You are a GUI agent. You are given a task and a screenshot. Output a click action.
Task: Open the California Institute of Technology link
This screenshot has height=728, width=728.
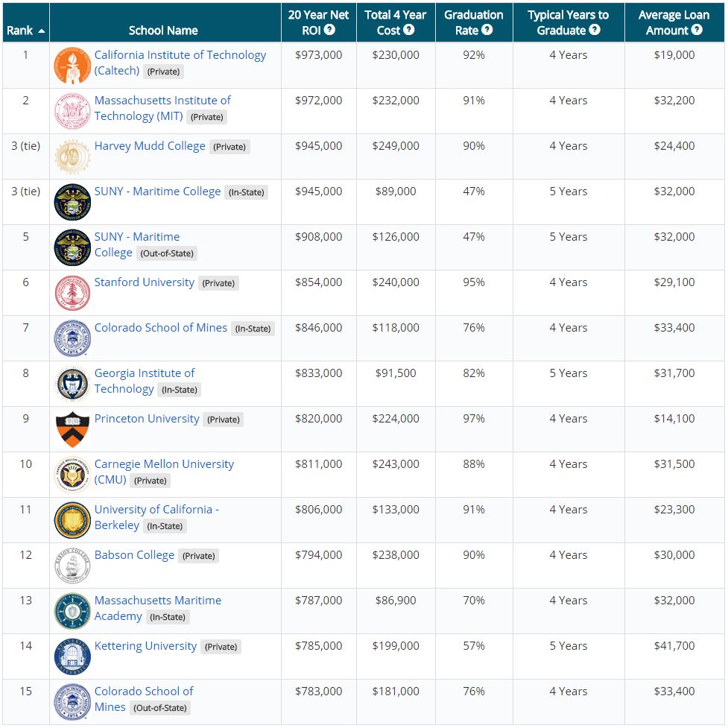pos(180,63)
